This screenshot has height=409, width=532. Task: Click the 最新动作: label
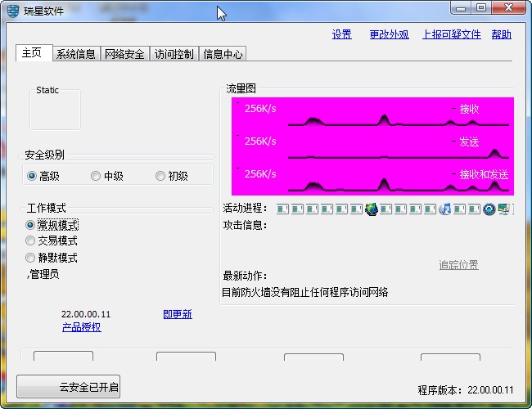(245, 276)
